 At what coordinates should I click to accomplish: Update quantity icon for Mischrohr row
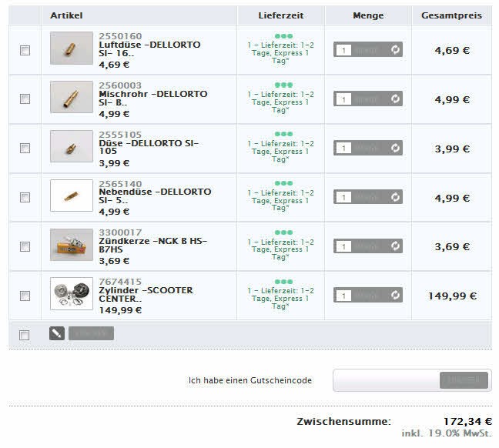(395, 99)
